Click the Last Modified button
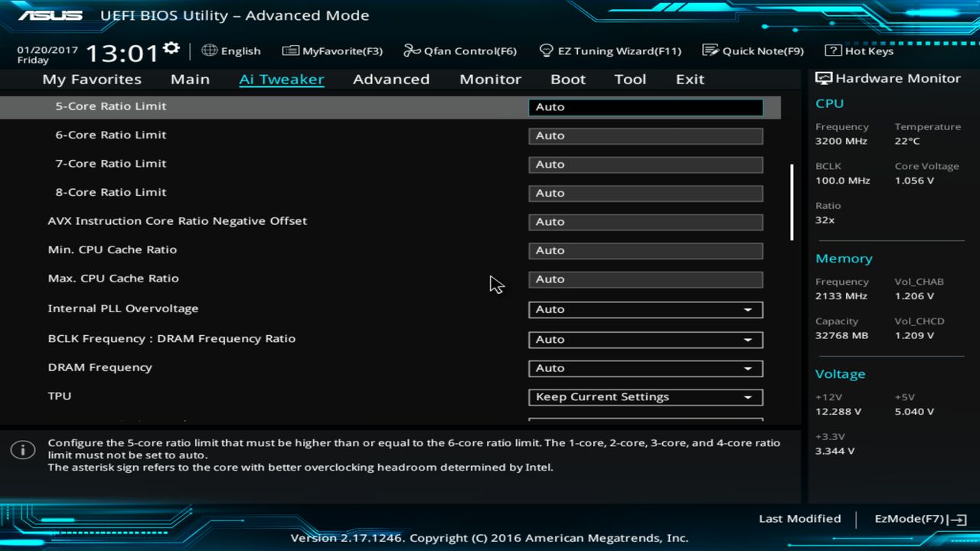Image resolution: width=980 pixels, height=551 pixels. (799, 519)
